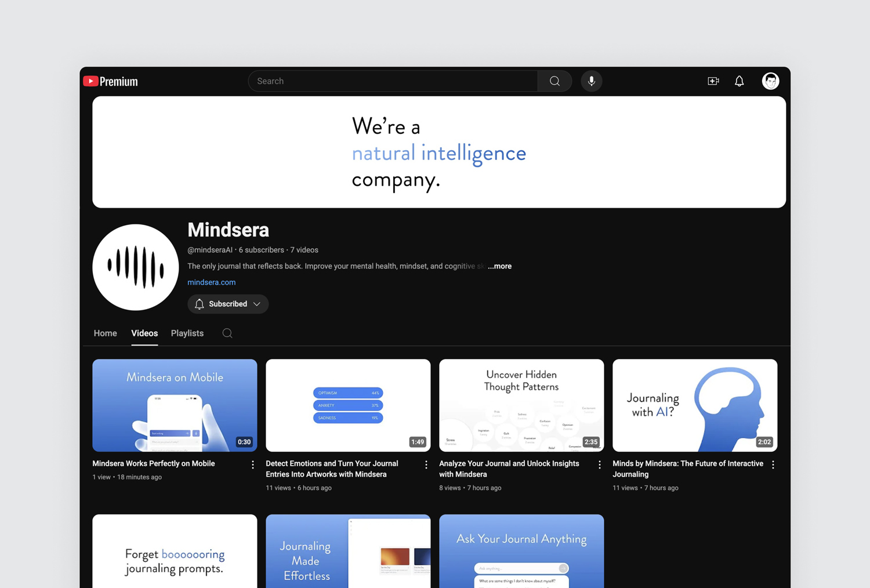Viewport: 870px width, 588px height.
Task: Click the 1 view 18 minutes ago text
Action: tap(127, 477)
